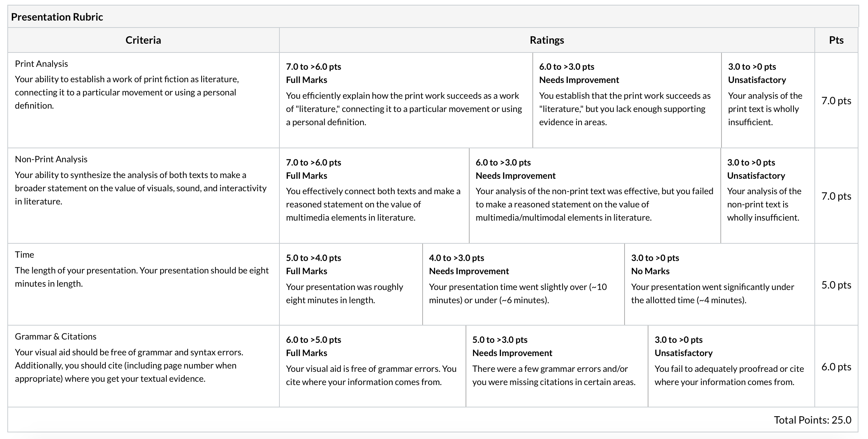Click the Time criterion 5.0 pts value
Screen dimensions: 868x439
pyautogui.click(x=836, y=285)
